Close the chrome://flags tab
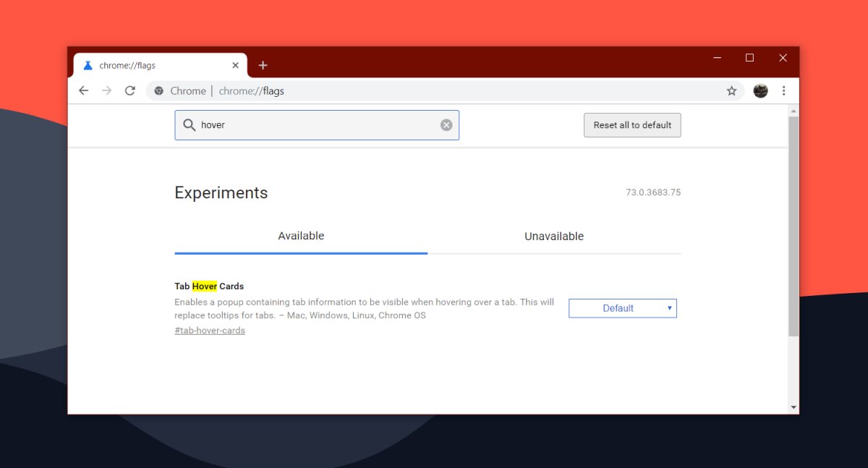 coord(235,64)
